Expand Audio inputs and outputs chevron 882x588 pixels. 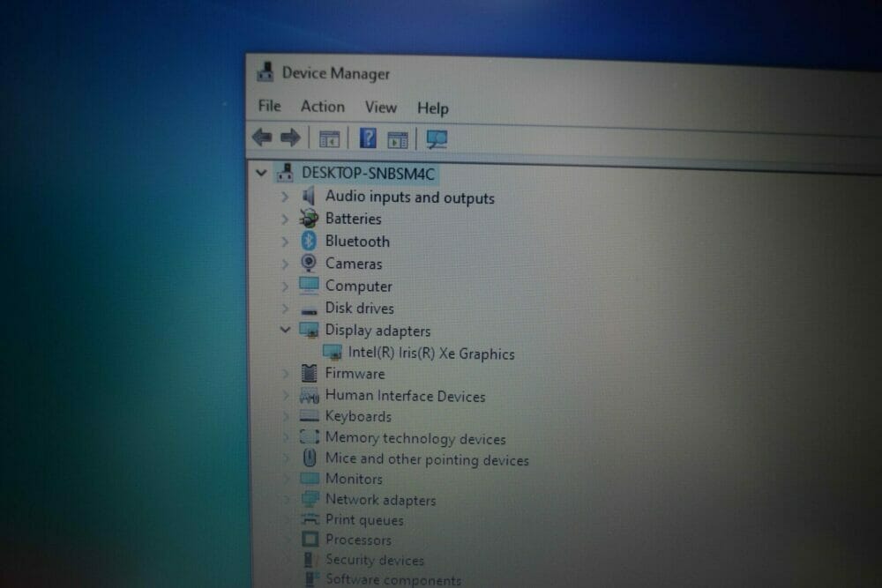(285, 197)
